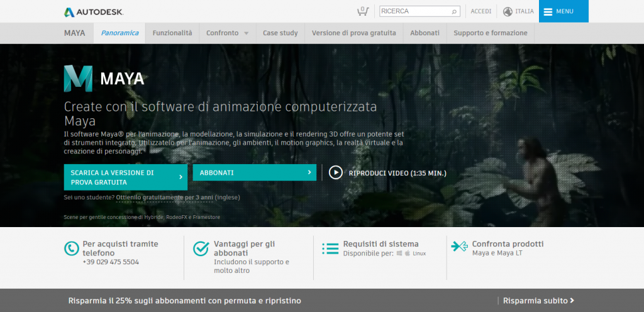This screenshot has width=644, height=312.
Task: Open the blue MENU button
Action: coord(563,11)
